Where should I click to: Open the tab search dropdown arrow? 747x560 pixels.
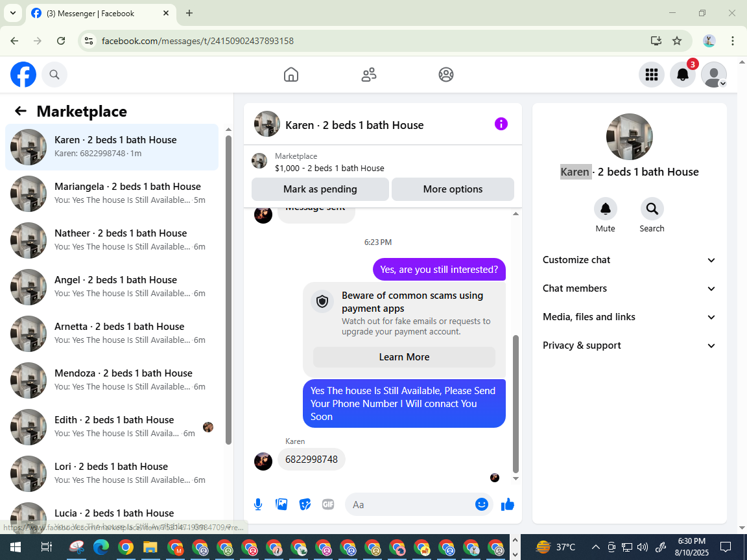coord(13,13)
